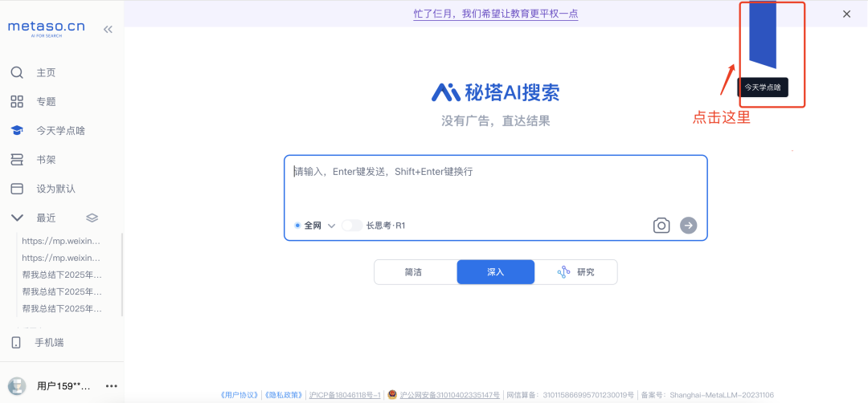Click the user avatar

click(x=17, y=386)
